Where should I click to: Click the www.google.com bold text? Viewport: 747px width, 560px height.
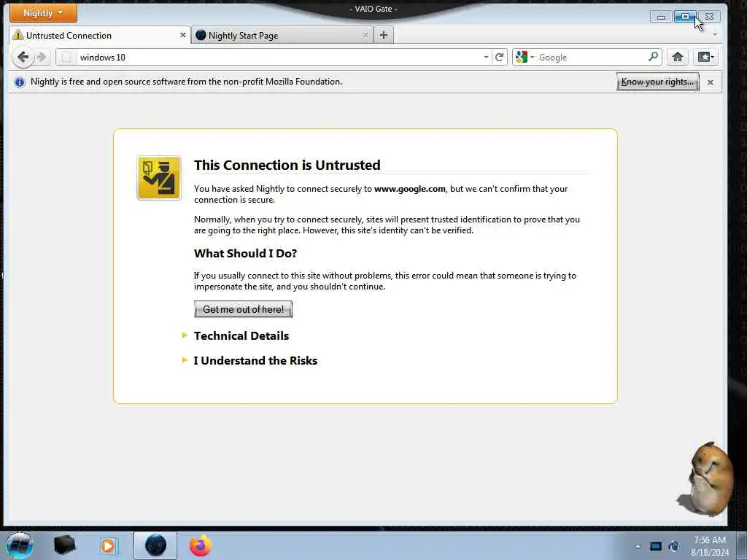click(410, 189)
